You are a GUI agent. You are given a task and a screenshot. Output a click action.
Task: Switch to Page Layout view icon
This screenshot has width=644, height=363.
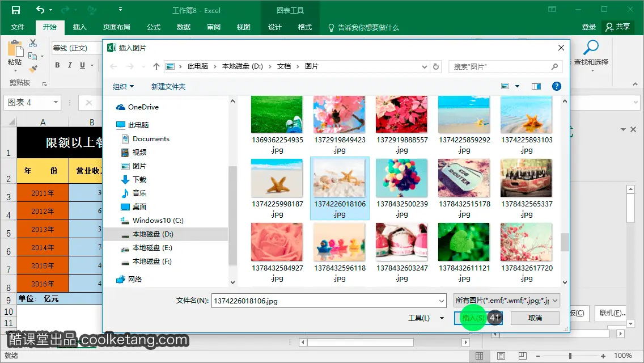[x=501, y=356]
